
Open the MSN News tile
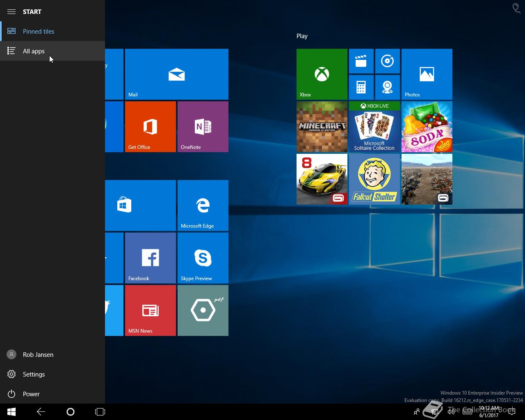click(151, 310)
